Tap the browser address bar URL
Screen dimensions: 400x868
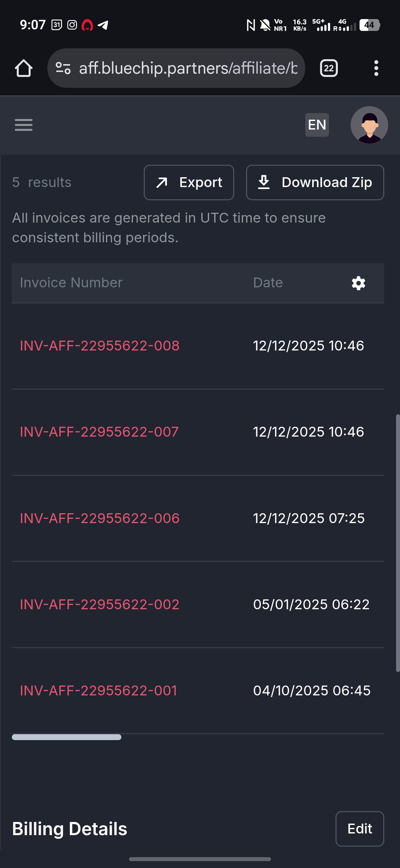coord(188,68)
